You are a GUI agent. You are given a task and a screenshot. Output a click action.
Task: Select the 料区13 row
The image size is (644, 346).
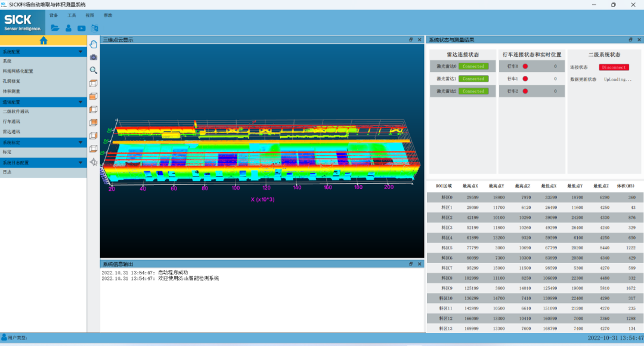535,328
